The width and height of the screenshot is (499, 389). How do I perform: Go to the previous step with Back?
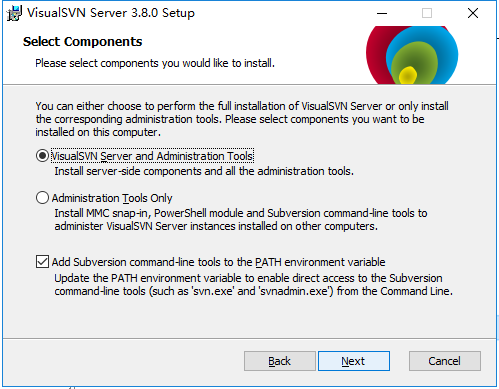pos(280,361)
